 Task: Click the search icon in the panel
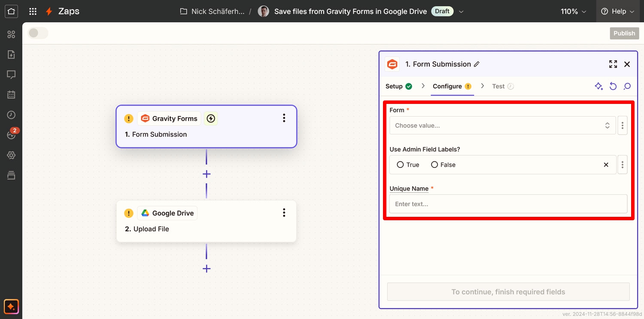(627, 86)
